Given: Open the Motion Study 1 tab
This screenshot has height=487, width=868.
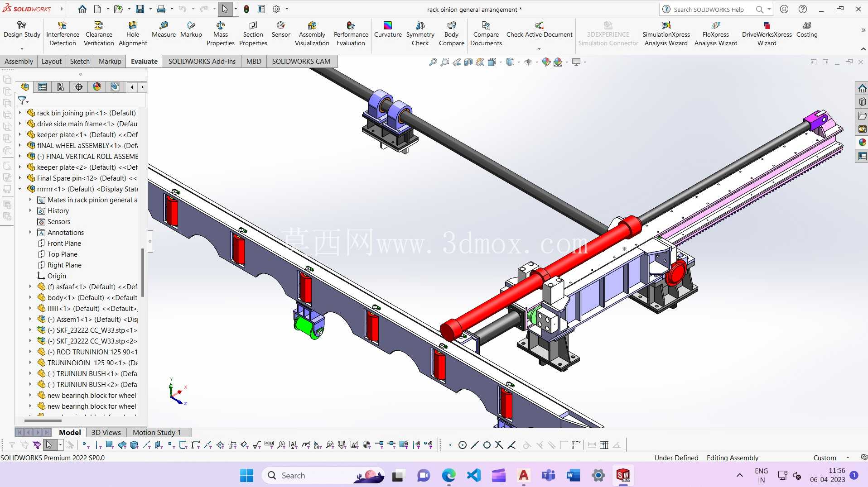Looking at the screenshot, I should [157, 432].
